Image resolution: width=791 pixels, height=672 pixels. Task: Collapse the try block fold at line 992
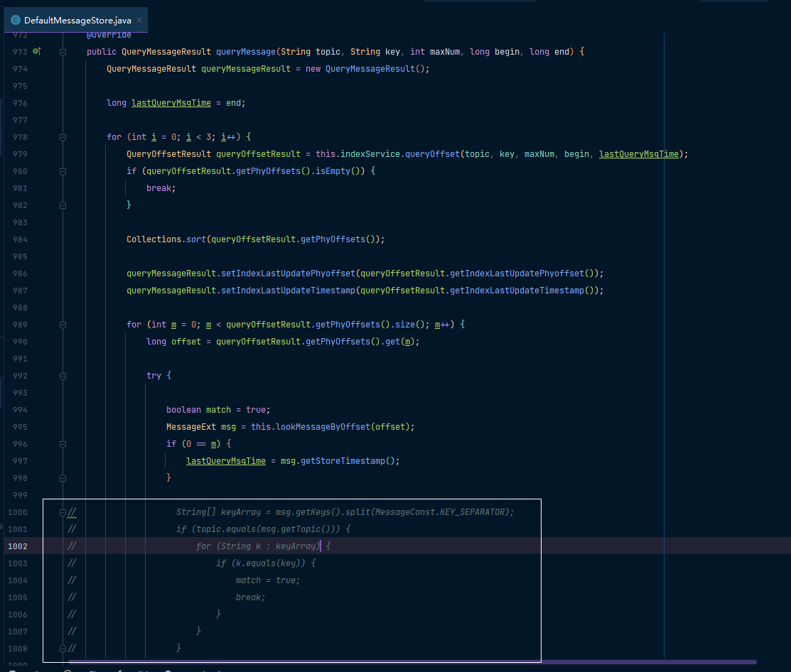pyautogui.click(x=63, y=376)
